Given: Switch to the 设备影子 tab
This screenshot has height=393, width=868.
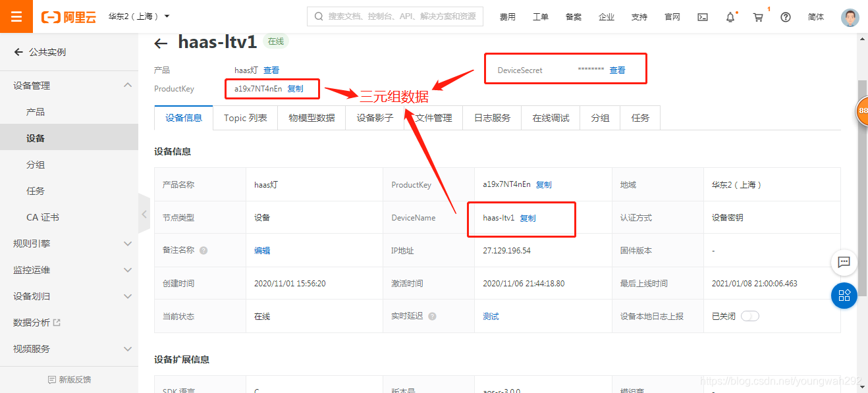Looking at the screenshot, I should point(375,118).
